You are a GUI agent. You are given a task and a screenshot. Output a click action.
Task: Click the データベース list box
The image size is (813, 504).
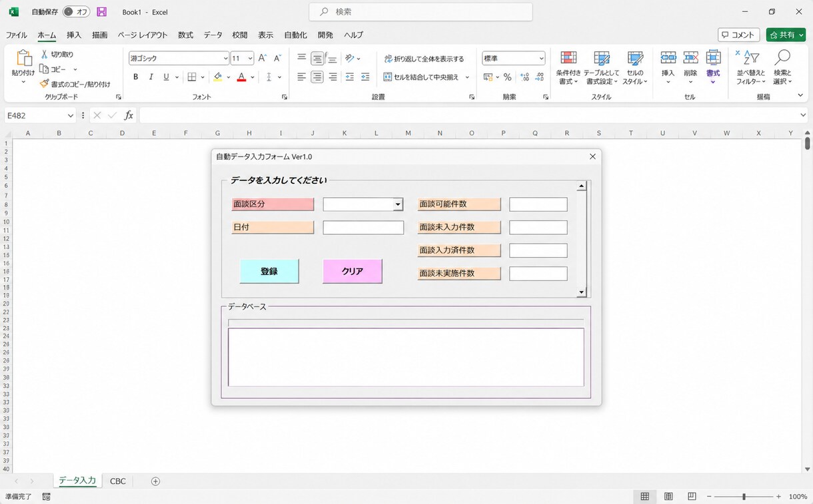tap(406, 357)
